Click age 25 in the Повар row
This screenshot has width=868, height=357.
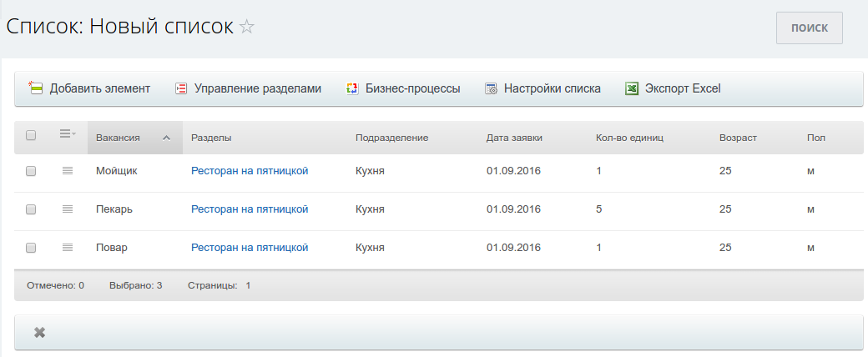pos(725,248)
